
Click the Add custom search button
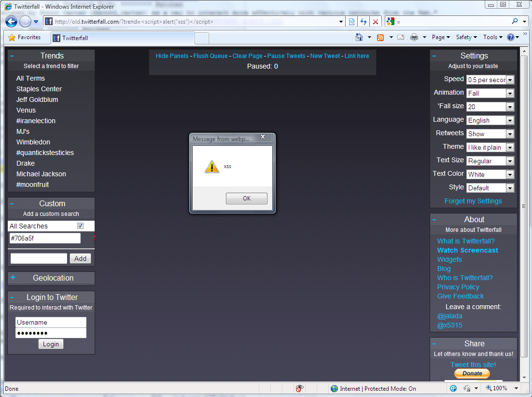coord(81,258)
